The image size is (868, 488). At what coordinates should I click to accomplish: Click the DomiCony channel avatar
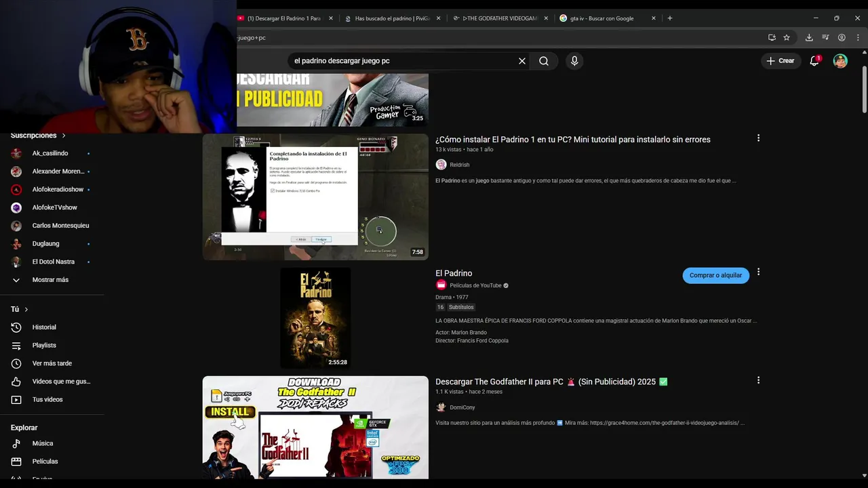coord(441,407)
